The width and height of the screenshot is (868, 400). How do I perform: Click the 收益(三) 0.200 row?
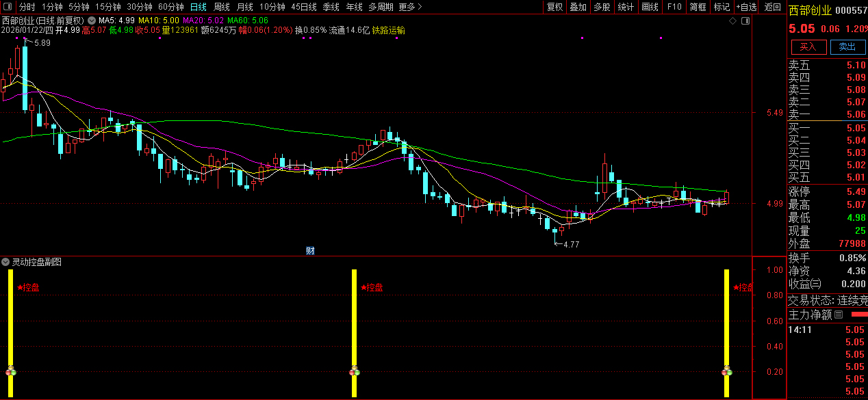pyautogui.click(x=828, y=284)
